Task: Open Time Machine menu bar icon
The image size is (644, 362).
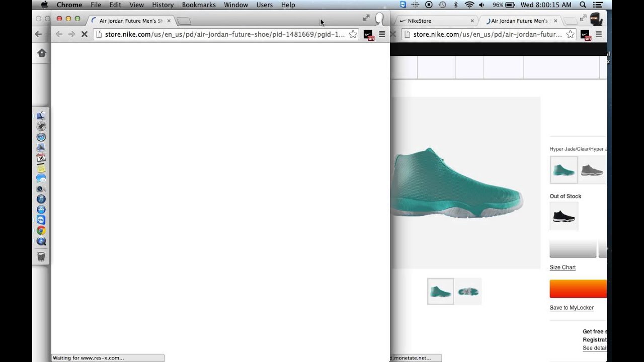Action: coord(442,5)
